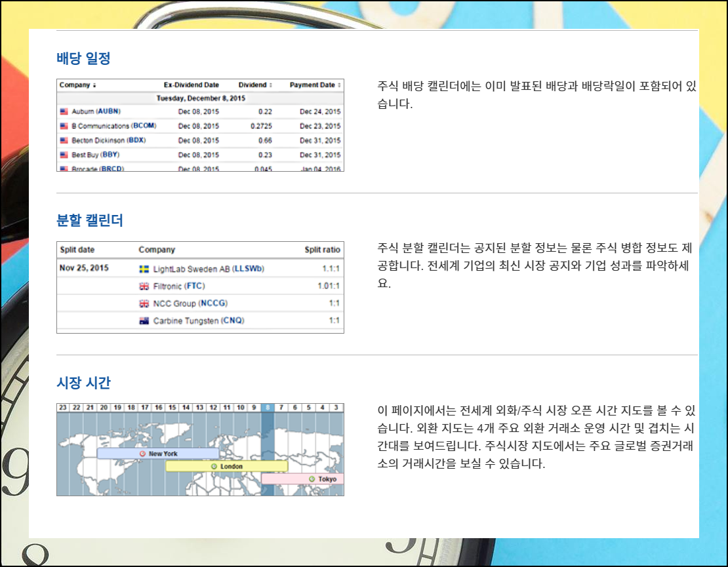Image resolution: width=728 pixels, height=567 pixels.
Task: Click the US flag beside Best Buy
Action: point(64,155)
